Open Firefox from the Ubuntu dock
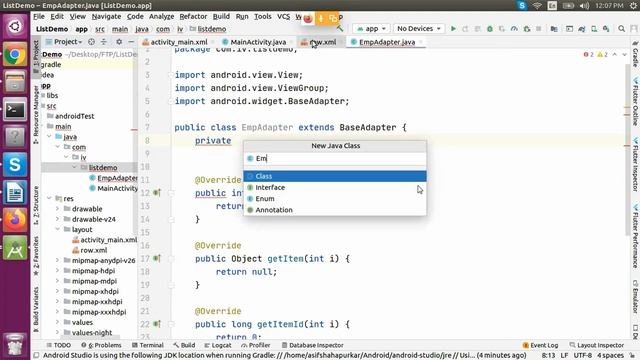 coord(15,220)
